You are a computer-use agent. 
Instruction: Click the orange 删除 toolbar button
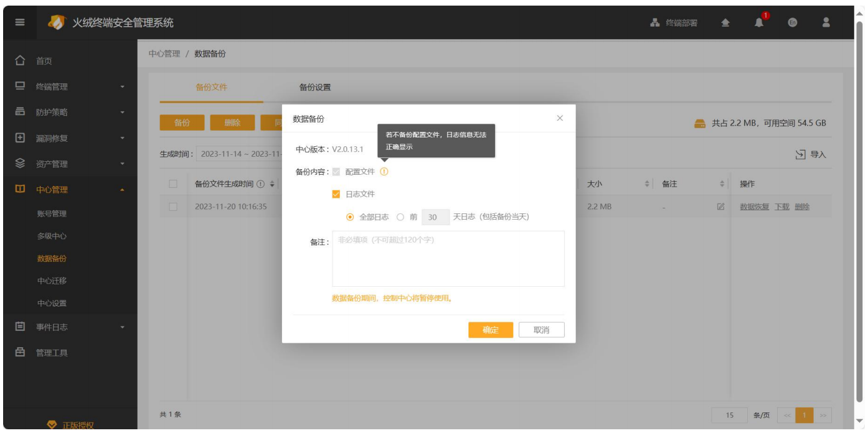click(232, 123)
